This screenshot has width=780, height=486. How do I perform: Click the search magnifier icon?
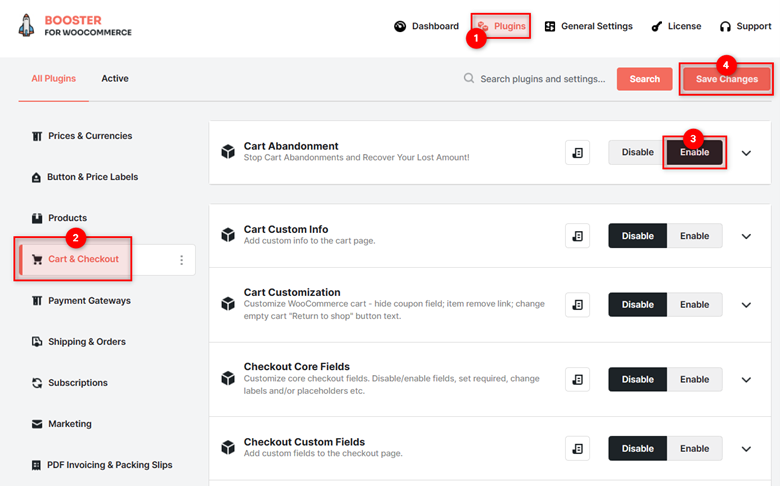click(469, 78)
